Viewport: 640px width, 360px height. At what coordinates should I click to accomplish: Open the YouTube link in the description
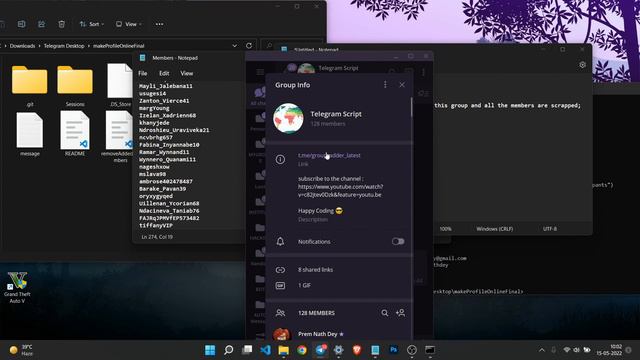click(x=340, y=191)
